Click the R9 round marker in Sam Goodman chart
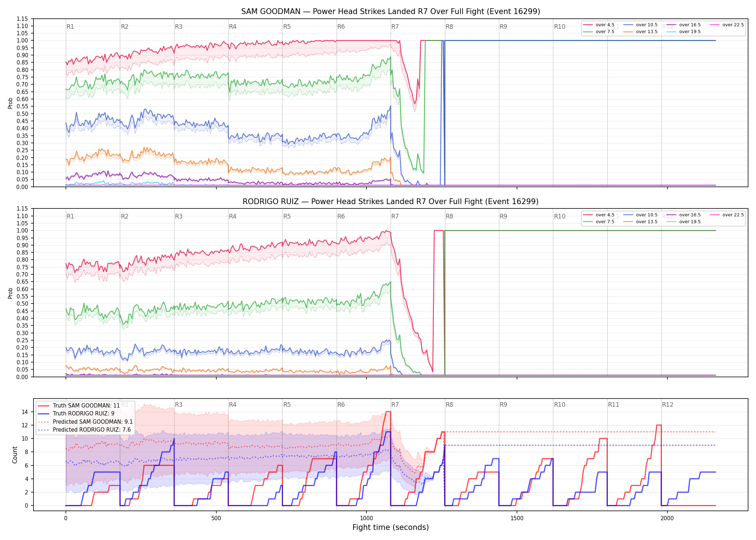 point(503,27)
